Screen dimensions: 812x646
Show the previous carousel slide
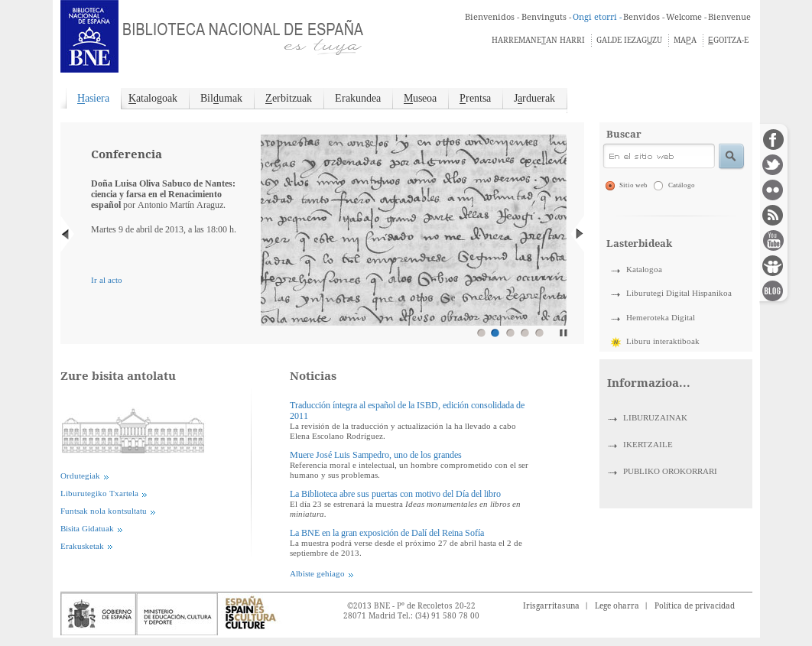pyautogui.click(x=65, y=234)
